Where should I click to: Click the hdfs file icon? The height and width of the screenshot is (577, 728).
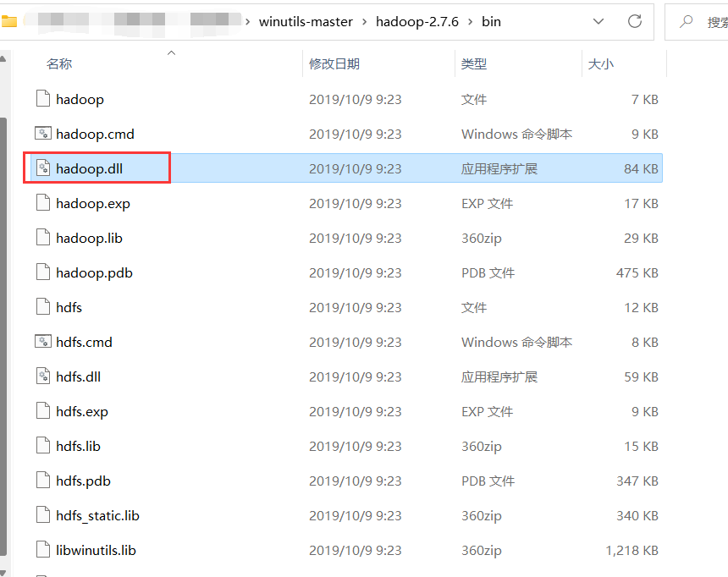pos(43,307)
